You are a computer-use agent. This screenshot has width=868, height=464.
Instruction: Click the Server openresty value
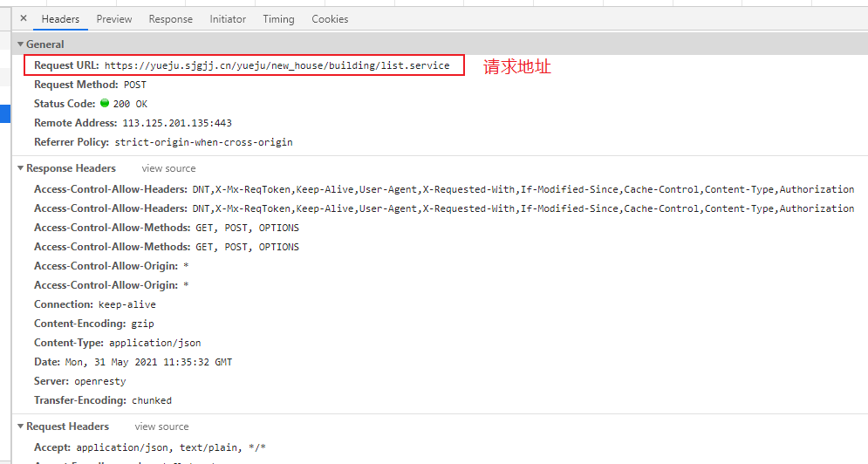tap(100, 381)
